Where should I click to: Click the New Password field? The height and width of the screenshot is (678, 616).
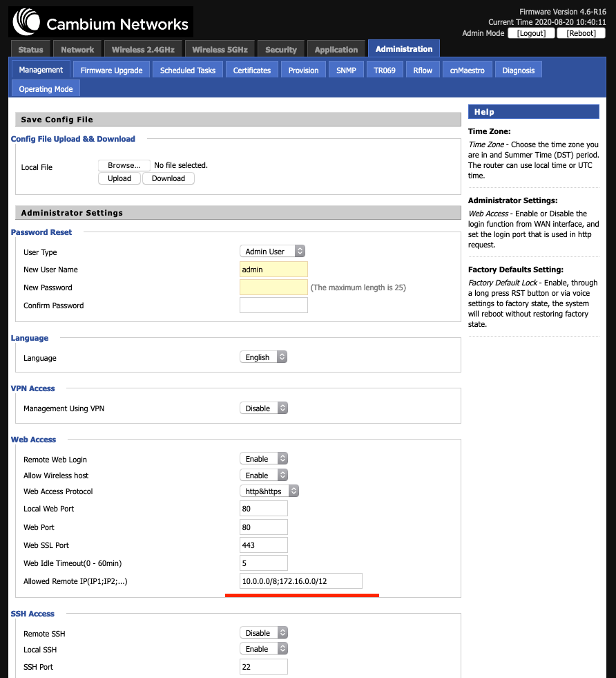click(273, 288)
